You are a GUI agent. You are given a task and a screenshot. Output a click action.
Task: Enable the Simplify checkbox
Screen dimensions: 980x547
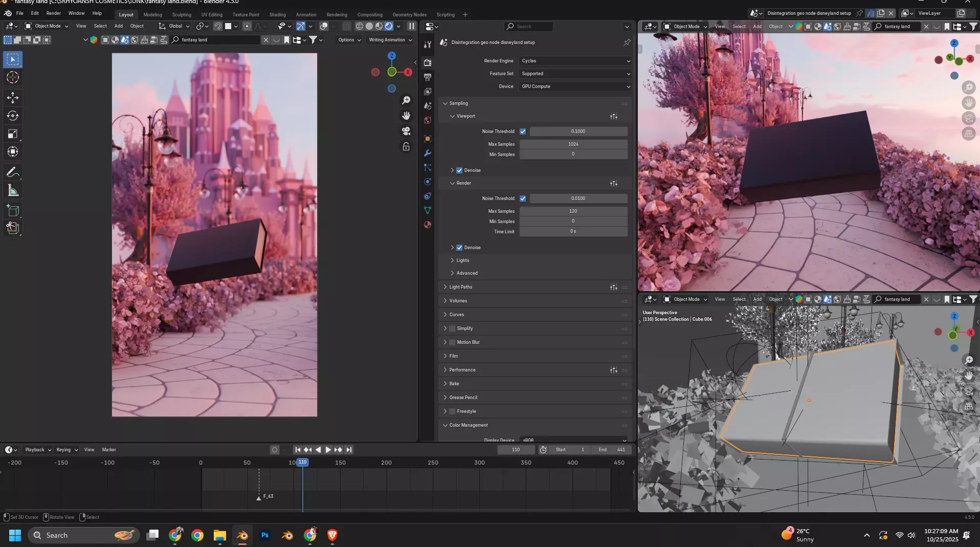[452, 329]
